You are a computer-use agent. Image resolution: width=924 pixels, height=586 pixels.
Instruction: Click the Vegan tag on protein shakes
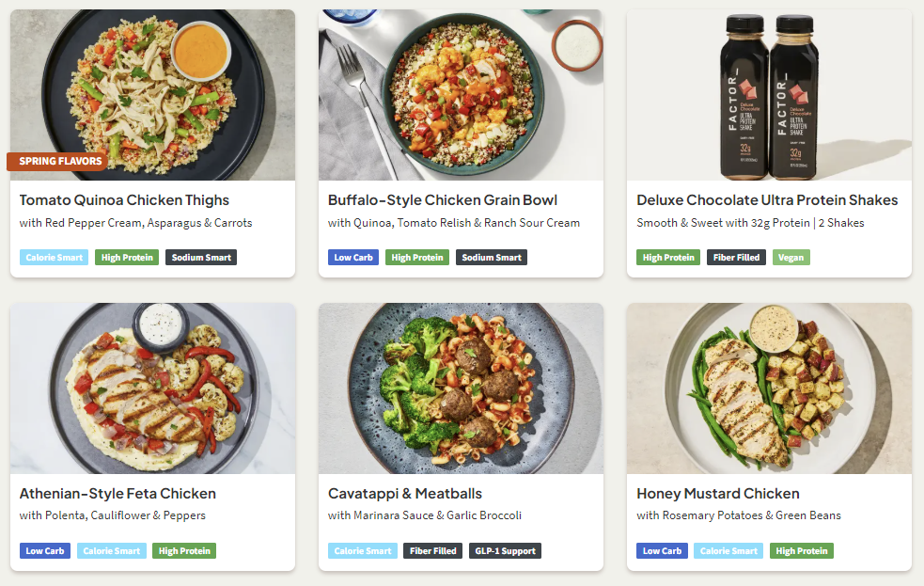pyautogui.click(x=791, y=258)
